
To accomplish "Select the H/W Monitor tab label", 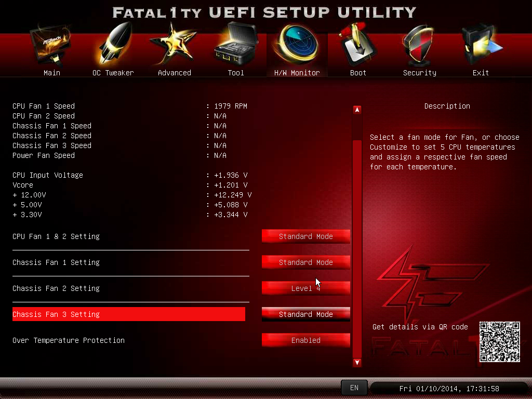I will (297, 73).
